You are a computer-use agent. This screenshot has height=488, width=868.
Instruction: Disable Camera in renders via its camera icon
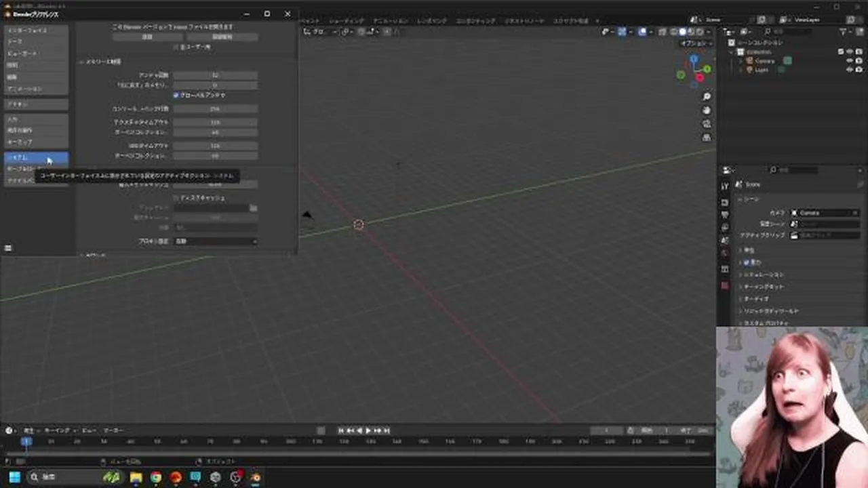tap(859, 61)
